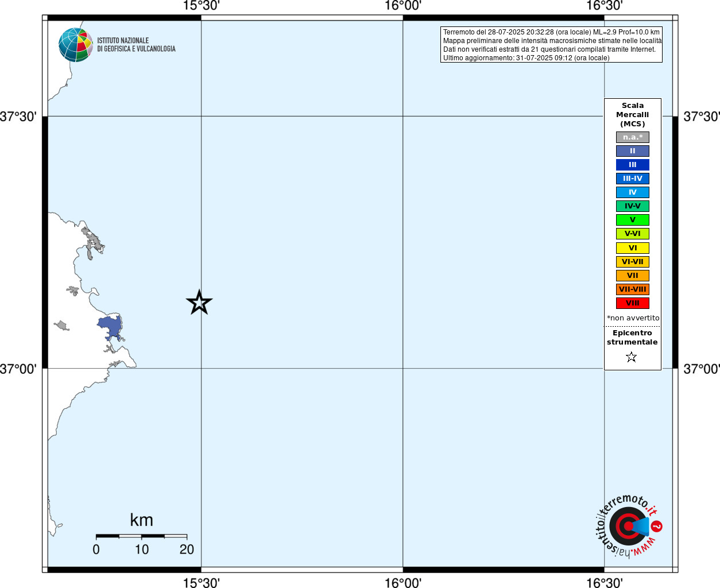Click the '*non avvertito' footnote
Viewport: 720px width, 588px height.
(x=633, y=318)
